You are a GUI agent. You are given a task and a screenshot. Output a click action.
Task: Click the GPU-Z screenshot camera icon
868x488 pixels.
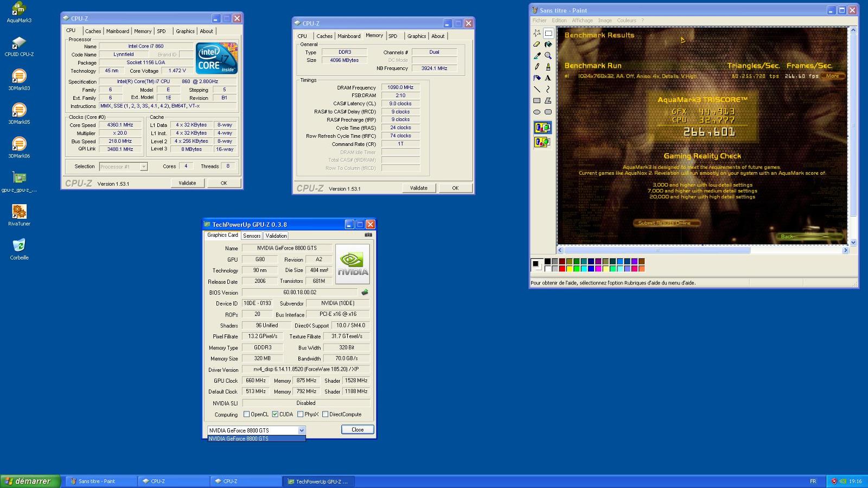[368, 235]
